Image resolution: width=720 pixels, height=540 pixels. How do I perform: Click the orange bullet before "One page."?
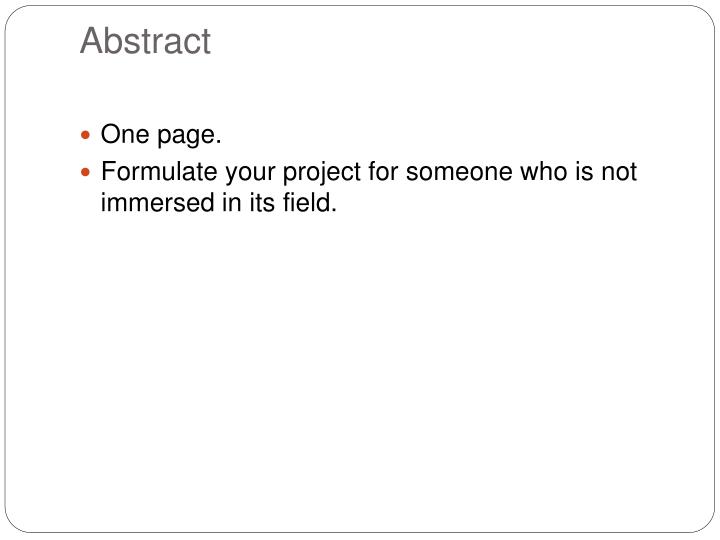(x=85, y=135)
